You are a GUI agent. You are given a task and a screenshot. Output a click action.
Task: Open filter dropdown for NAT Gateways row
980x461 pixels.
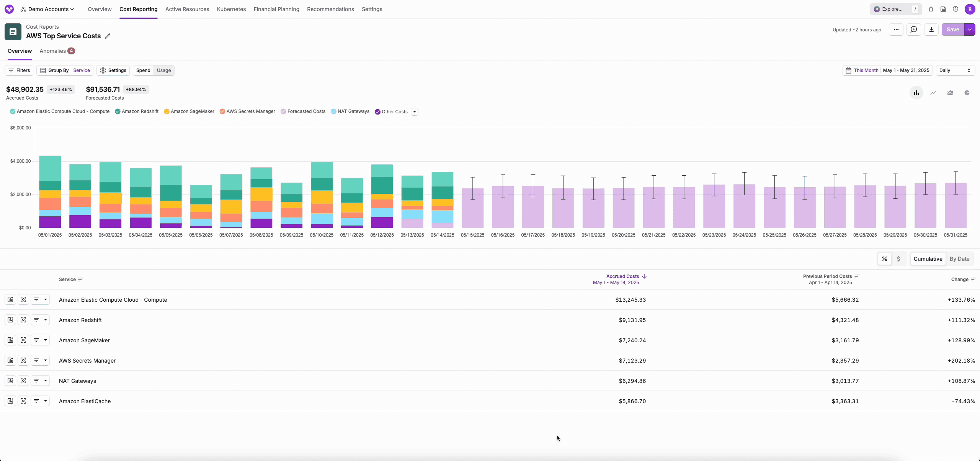[x=40, y=381]
